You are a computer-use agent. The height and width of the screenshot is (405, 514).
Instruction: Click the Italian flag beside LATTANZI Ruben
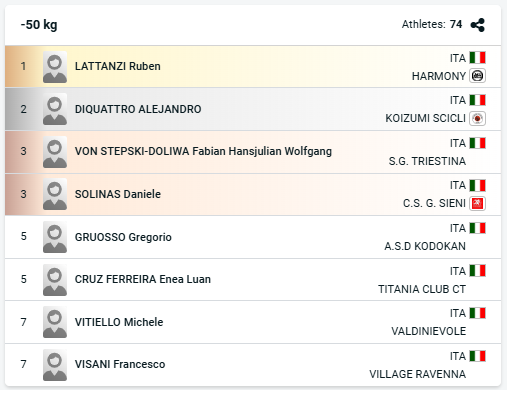pos(477,57)
